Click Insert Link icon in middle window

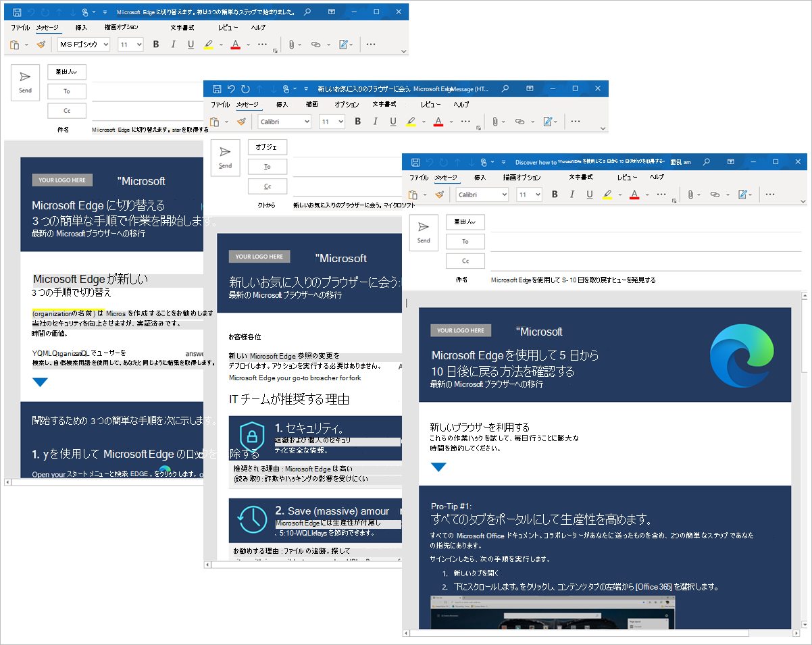point(519,122)
